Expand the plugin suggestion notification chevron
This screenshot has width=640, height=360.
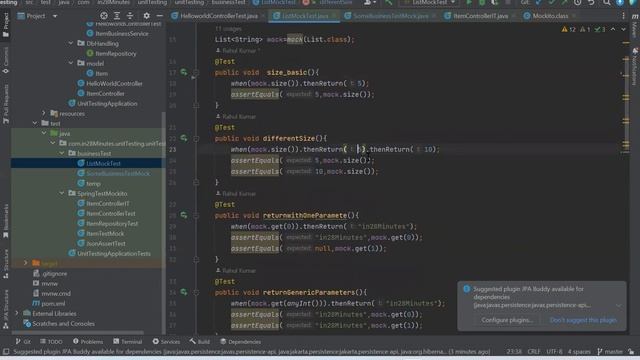(x=618, y=306)
